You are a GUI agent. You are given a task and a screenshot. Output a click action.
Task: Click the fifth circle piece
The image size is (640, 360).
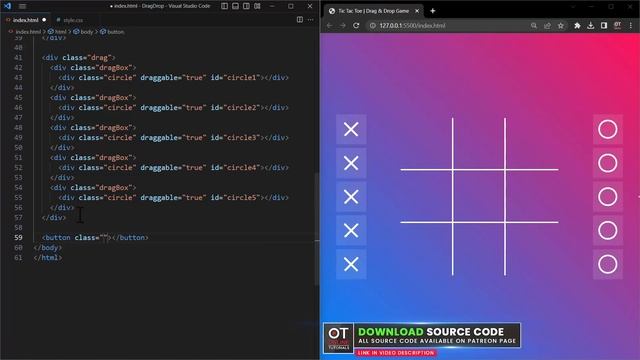[608, 264]
